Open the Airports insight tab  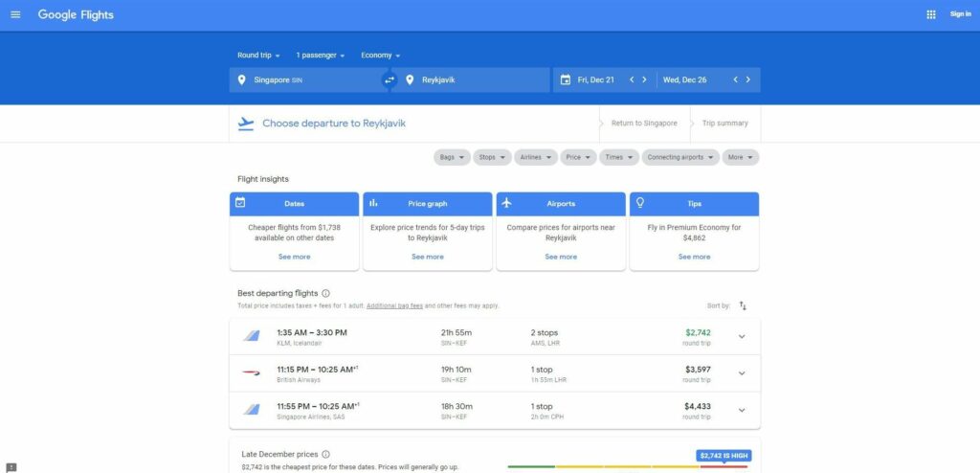pos(561,203)
